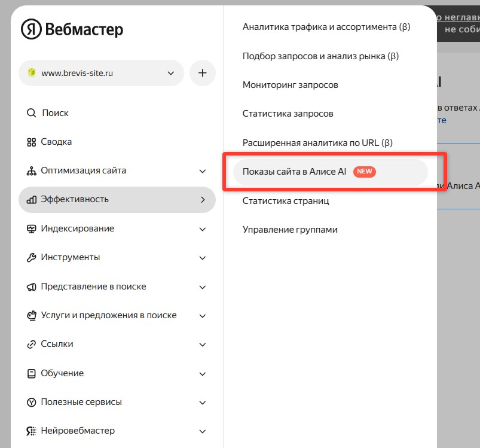Expand the Ссылки chevron

point(203,345)
